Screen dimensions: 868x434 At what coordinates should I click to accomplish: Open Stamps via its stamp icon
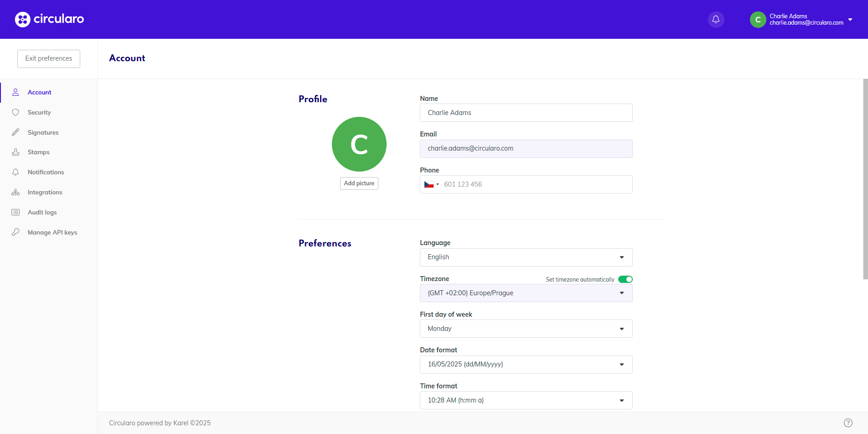click(15, 152)
